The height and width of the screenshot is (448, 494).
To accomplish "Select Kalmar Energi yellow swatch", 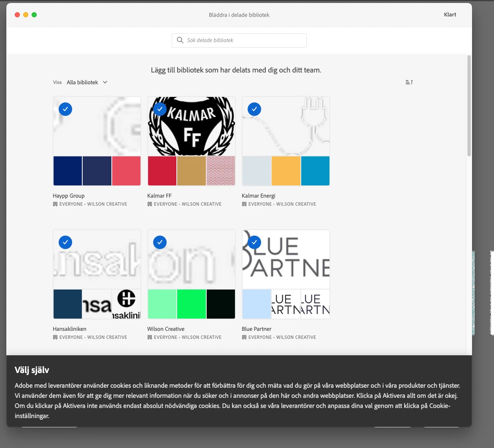I will coord(286,171).
